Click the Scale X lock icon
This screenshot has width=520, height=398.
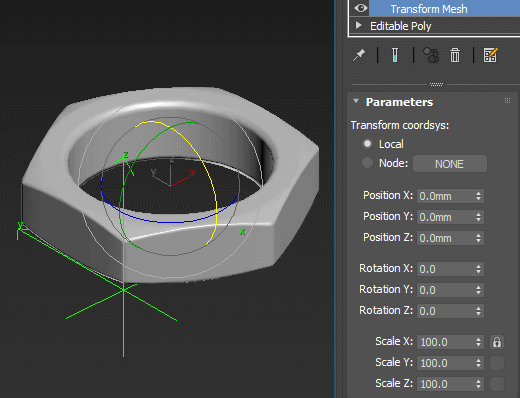(x=497, y=342)
